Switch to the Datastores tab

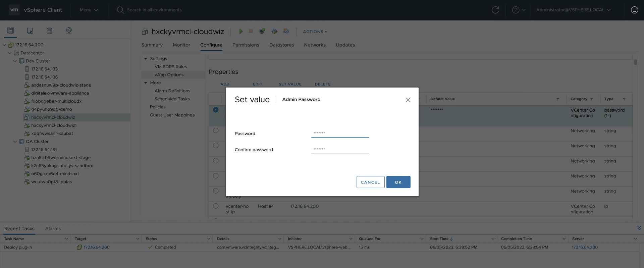[281, 45]
